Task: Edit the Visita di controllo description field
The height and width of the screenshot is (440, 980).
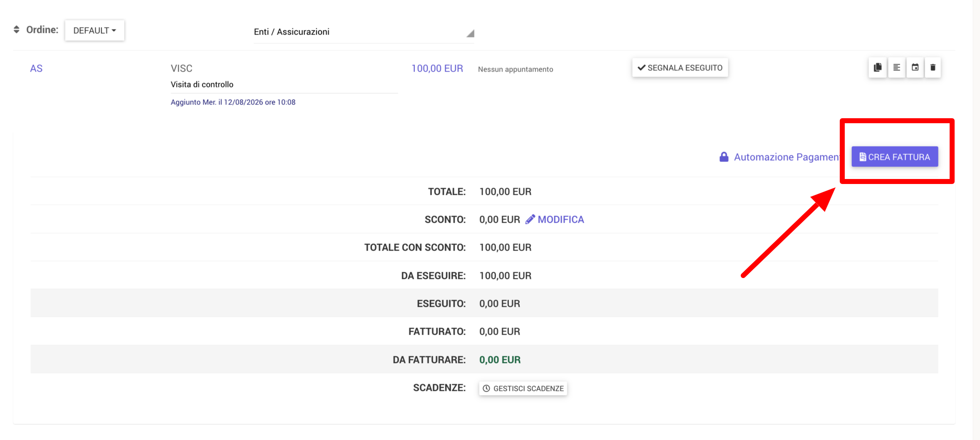Action: pyautogui.click(x=284, y=85)
